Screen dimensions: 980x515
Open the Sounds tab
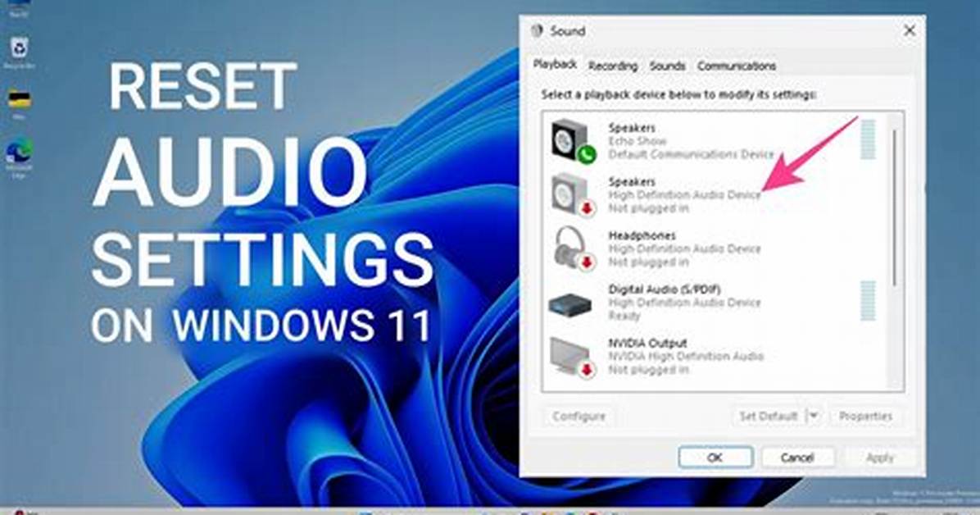click(x=667, y=66)
